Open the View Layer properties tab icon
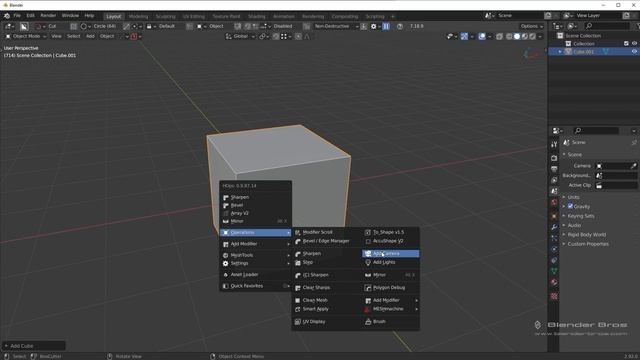Image resolution: width=640 pixels, height=360 pixels. click(x=554, y=180)
